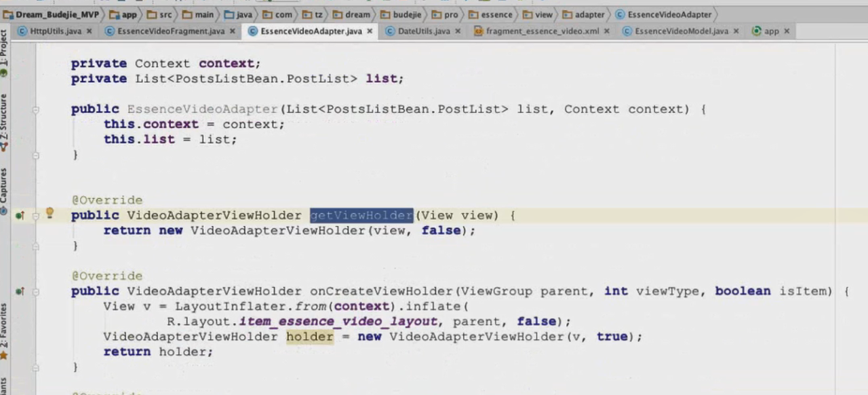Select the com package breadcrumb
Viewport: 868px width, 395px height.
click(278, 14)
